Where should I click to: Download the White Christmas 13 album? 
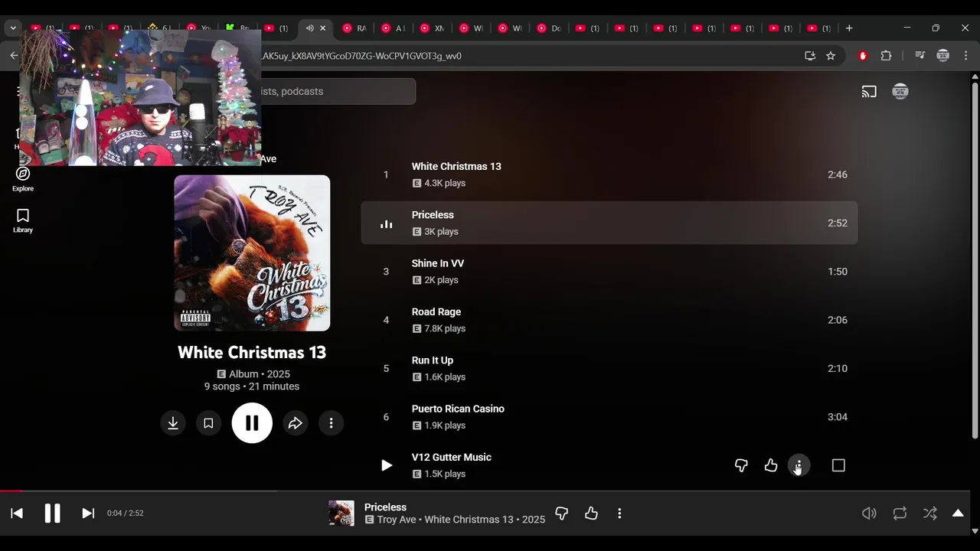click(x=173, y=423)
